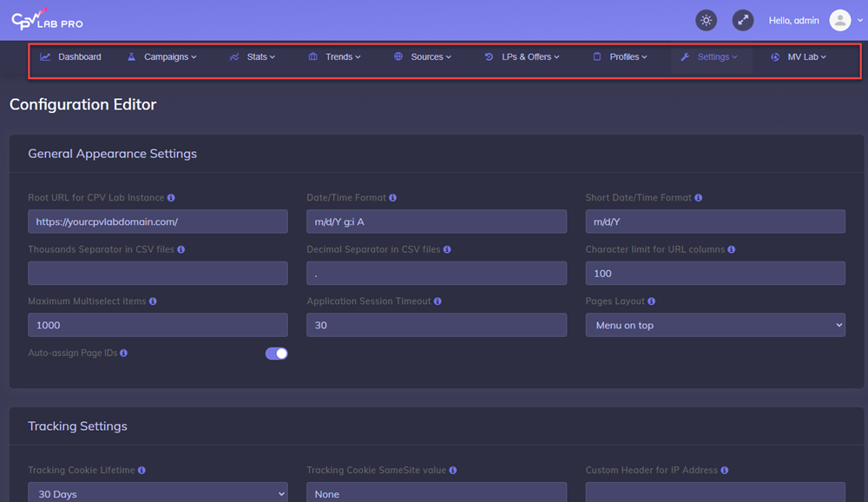Open the user avatar icon menu
This screenshot has height=502, width=868.
point(838,20)
